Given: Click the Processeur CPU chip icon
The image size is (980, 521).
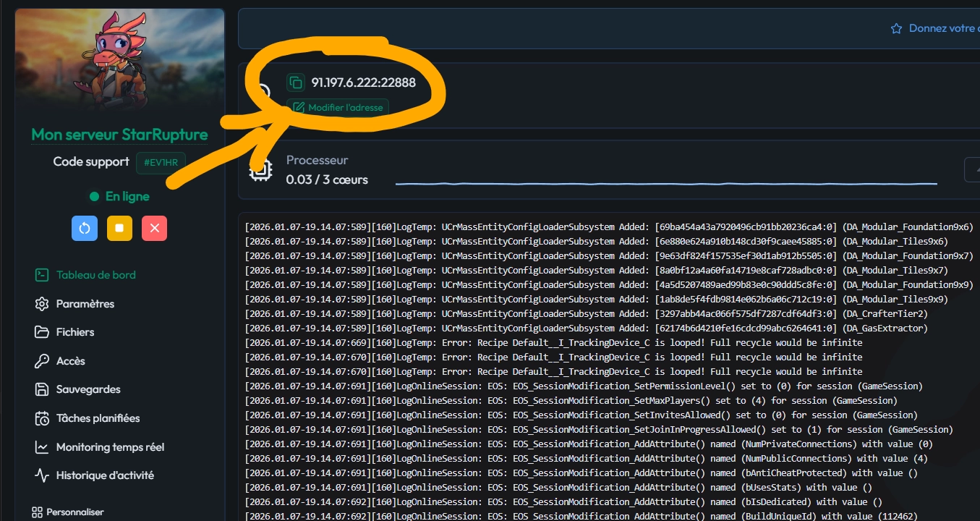Looking at the screenshot, I should tap(260, 169).
